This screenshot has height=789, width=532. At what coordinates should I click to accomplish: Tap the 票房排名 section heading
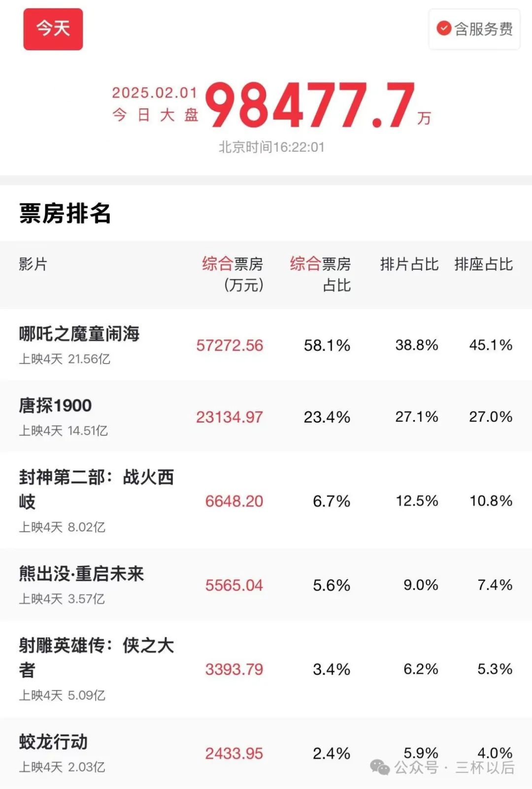click(x=65, y=213)
